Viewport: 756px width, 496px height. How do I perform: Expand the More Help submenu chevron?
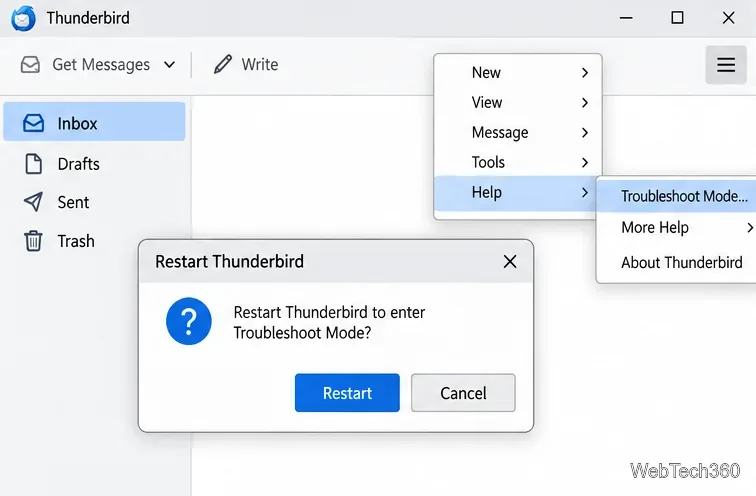click(x=750, y=228)
